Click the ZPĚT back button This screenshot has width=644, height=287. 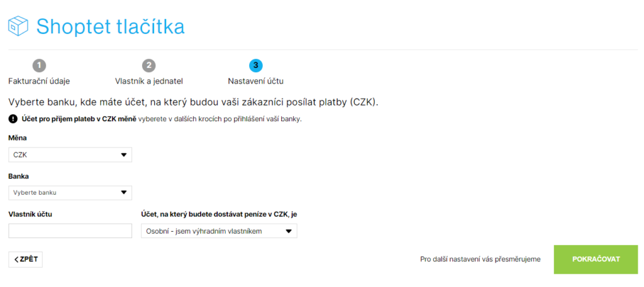pos(25,259)
